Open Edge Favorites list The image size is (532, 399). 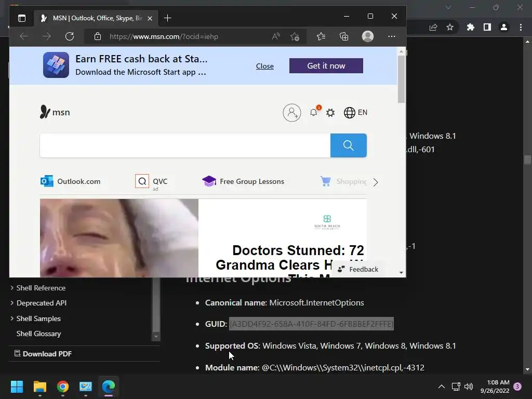[321, 36]
